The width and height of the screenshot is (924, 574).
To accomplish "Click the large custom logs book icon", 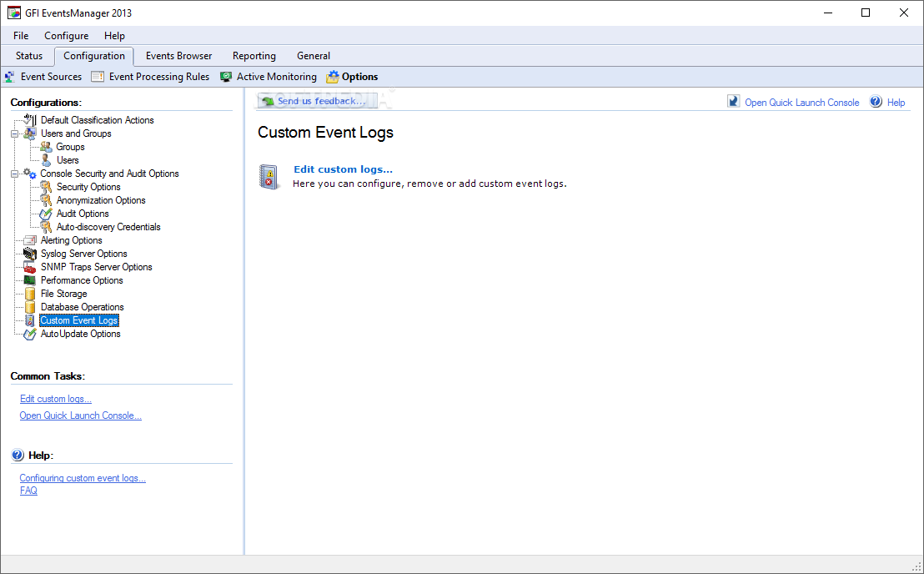I will click(269, 177).
